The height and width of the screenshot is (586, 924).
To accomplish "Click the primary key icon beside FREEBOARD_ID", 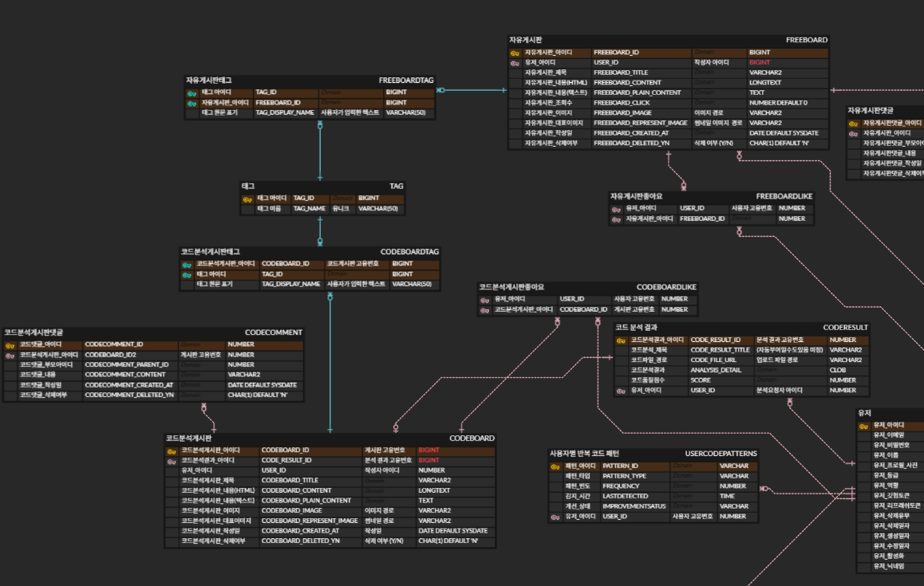I will click(x=515, y=53).
